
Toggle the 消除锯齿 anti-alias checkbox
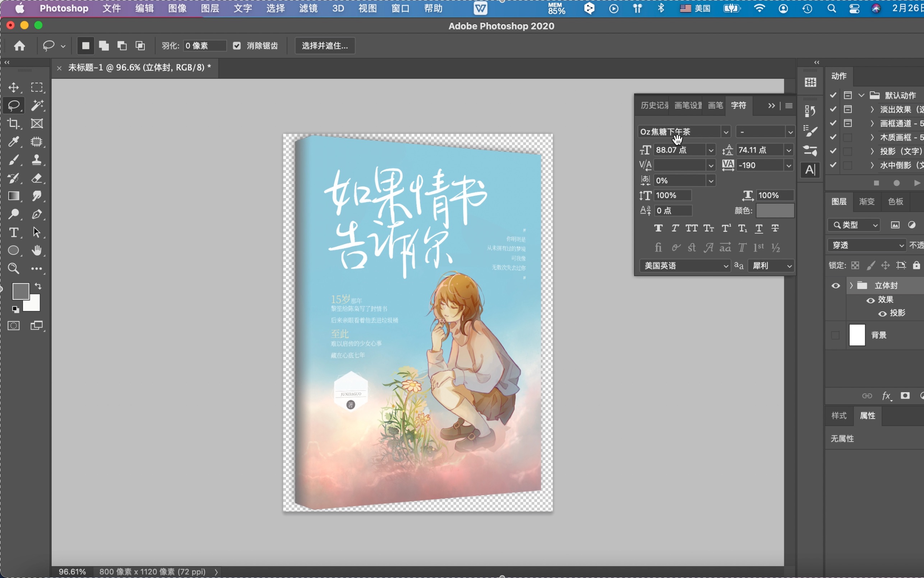coord(237,46)
